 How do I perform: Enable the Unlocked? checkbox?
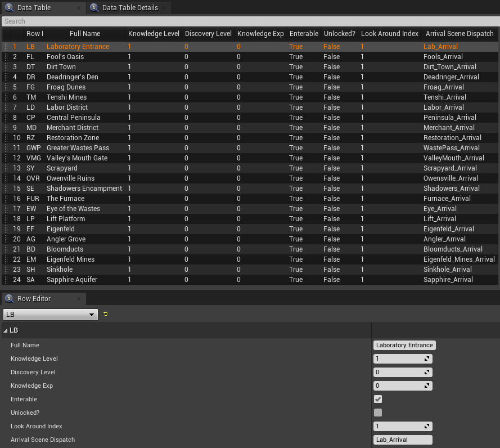point(378,413)
